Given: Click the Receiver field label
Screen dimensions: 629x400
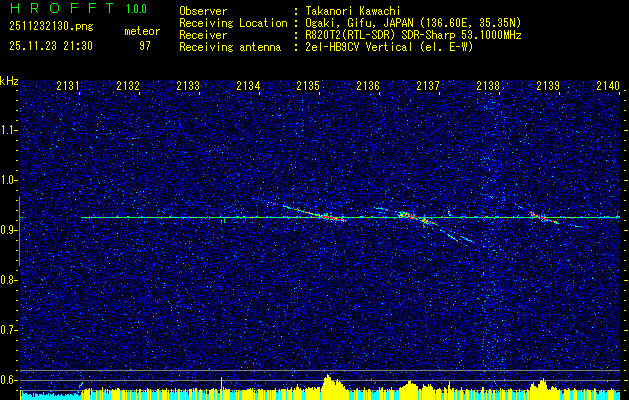Looking at the screenshot, I should pyautogui.click(x=203, y=35).
